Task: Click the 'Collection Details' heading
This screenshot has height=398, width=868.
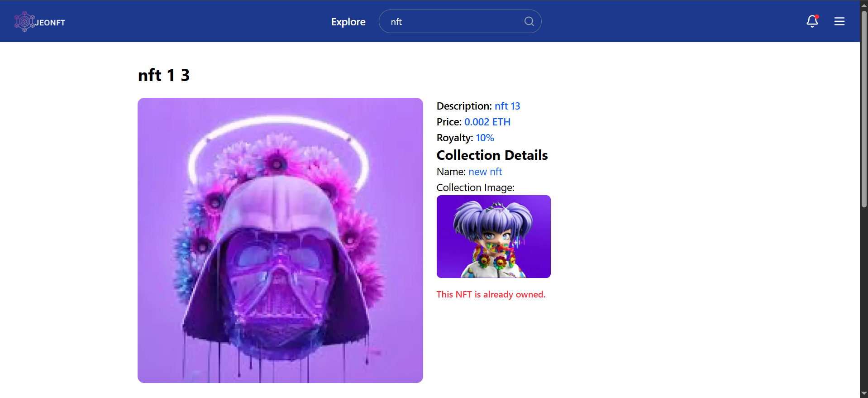Action: [x=492, y=155]
